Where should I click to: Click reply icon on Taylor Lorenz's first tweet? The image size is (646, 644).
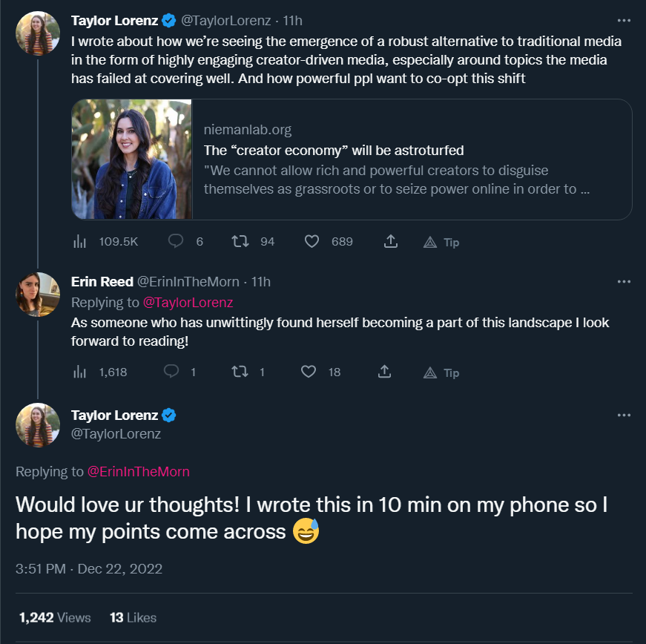tap(176, 242)
